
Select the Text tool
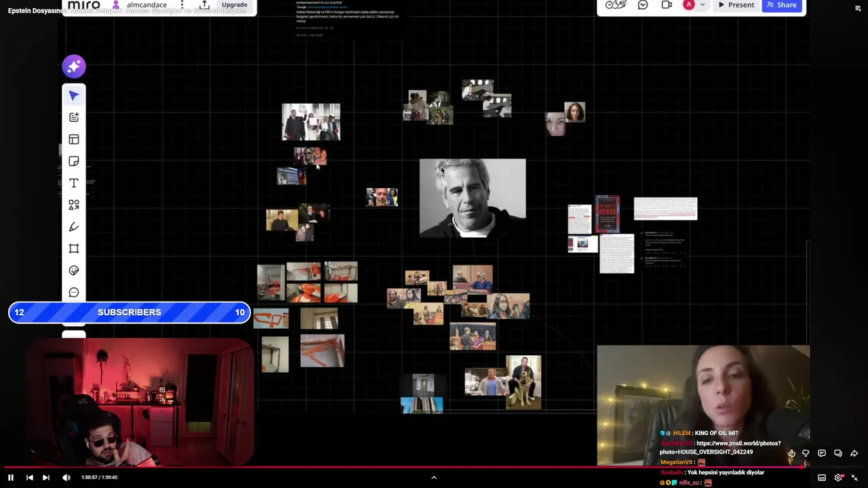pyautogui.click(x=74, y=183)
